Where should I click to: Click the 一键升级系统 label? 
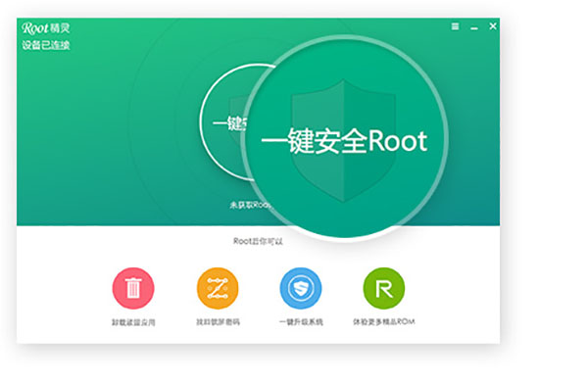coord(301,321)
